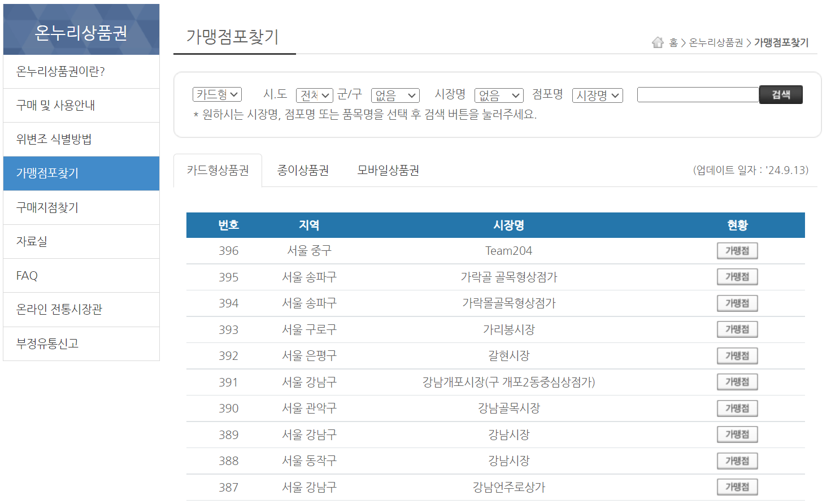Select the 카드형상품권 tab
The height and width of the screenshot is (504, 831).
click(218, 171)
